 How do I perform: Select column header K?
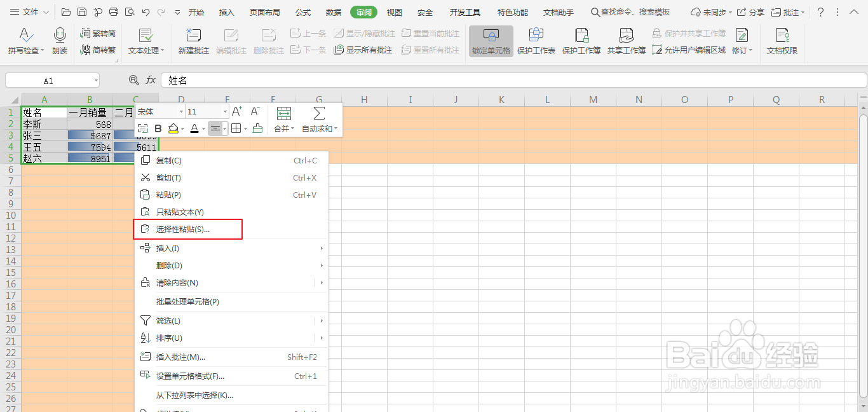[502, 99]
